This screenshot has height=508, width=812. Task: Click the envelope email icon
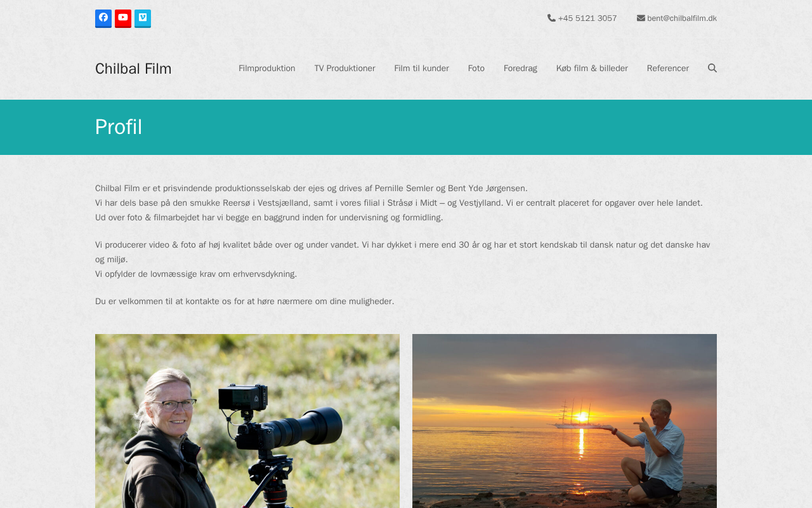click(641, 18)
